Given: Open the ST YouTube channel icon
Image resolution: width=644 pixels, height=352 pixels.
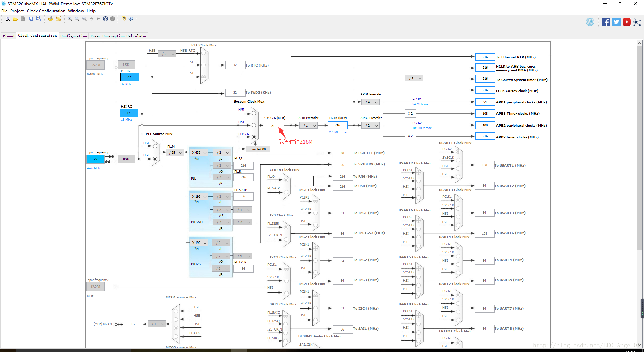Looking at the screenshot, I should (x=627, y=22).
